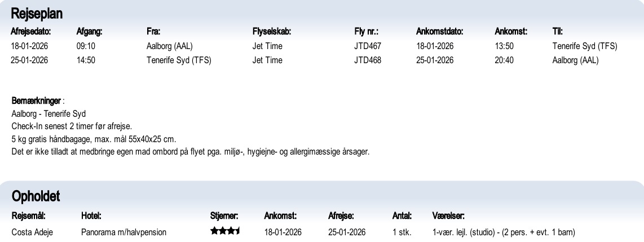Click the Værelser column header
Image resolution: width=644 pixels, height=242 pixels.
point(448,215)
